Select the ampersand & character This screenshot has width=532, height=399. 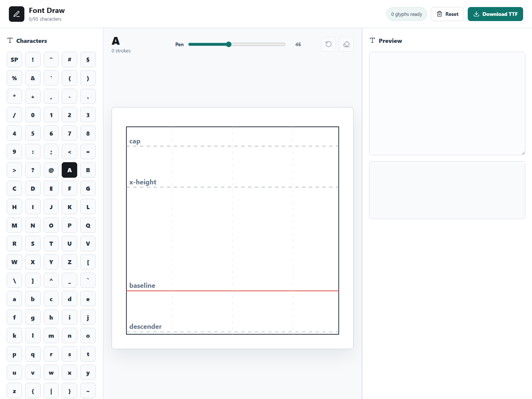pyautogui.click(x=33, y=78)
